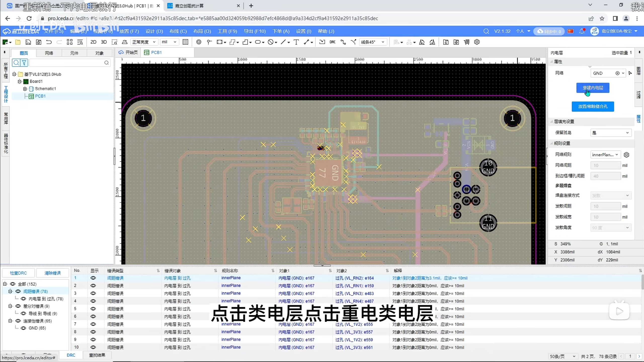Open the 布线 (C) menu

(x=178, y=31)
